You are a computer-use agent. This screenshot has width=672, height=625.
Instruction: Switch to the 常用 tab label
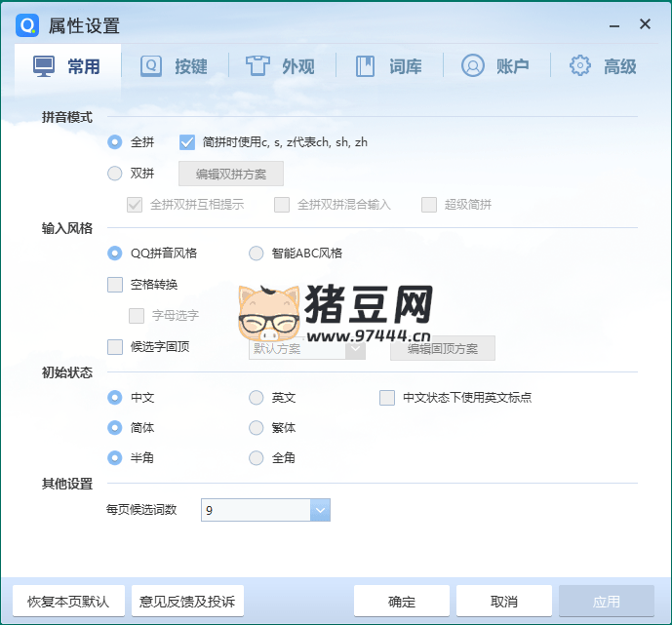point(84,67)
